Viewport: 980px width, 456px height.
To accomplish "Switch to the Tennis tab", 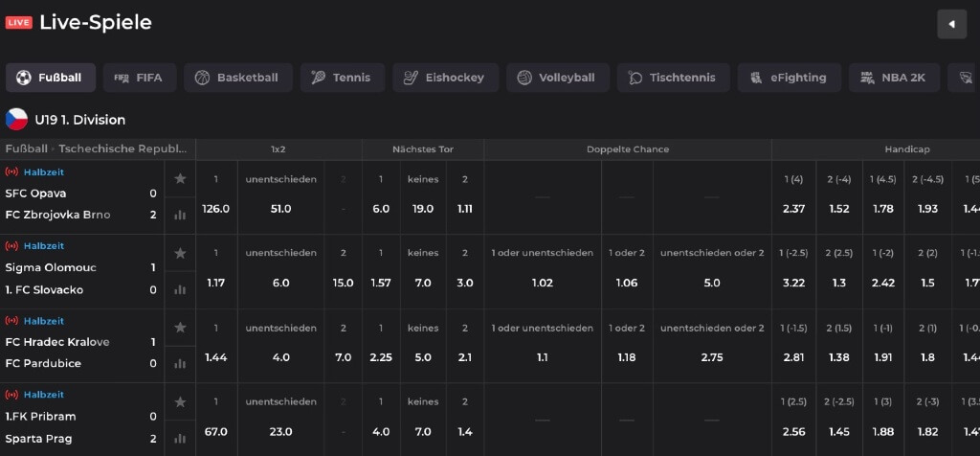I will [x=343, y=78].
